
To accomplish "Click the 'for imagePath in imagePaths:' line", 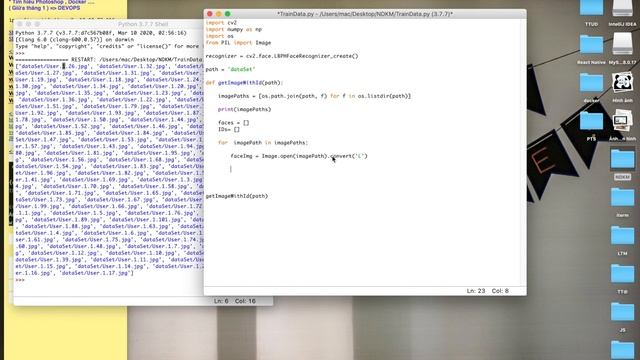I will tap(263, 143).
